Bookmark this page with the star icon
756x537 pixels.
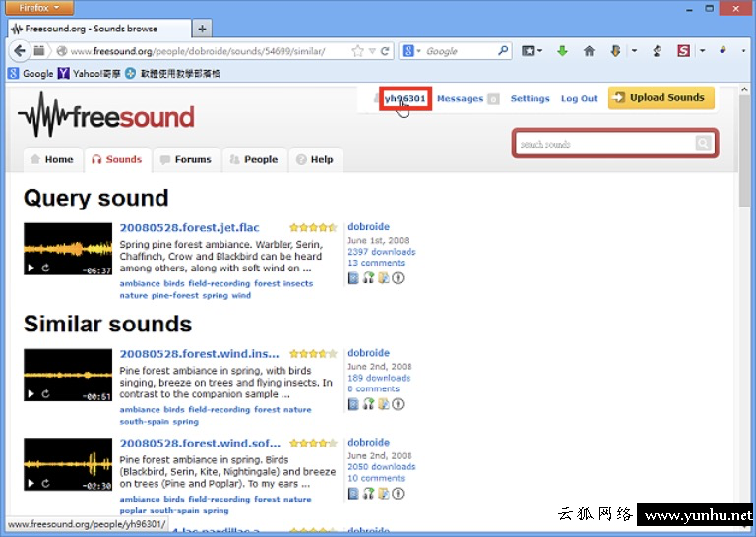[357, 51]
